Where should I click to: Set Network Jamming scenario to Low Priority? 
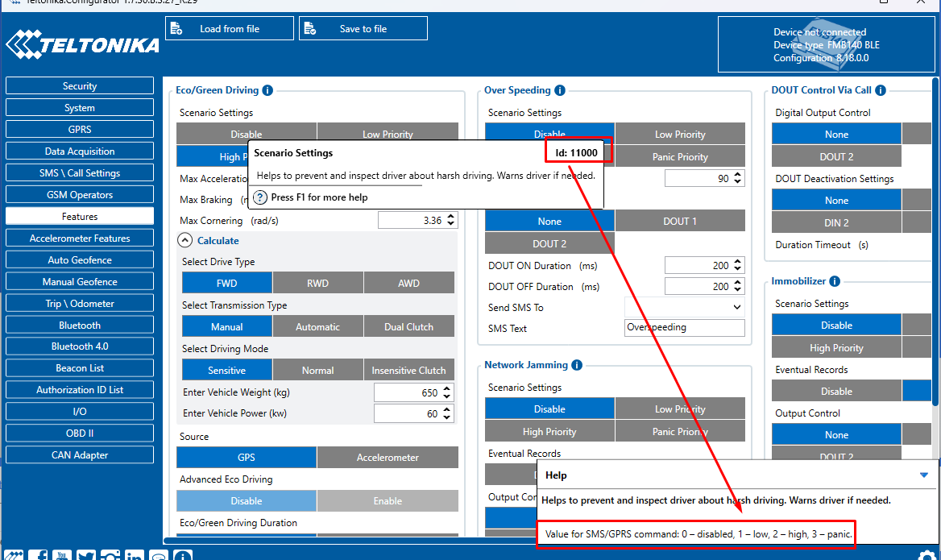pos(680,409)
